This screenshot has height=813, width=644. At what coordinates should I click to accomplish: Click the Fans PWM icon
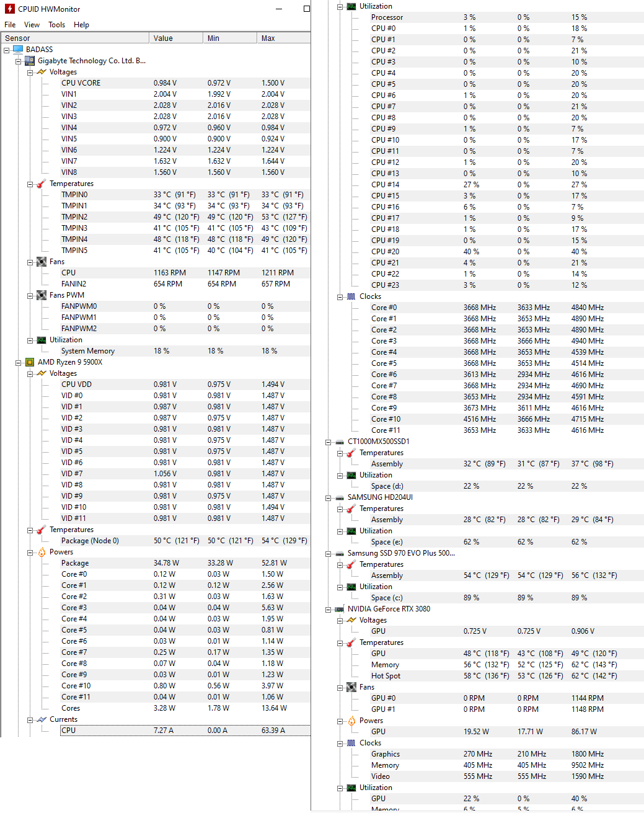(42, 295)
